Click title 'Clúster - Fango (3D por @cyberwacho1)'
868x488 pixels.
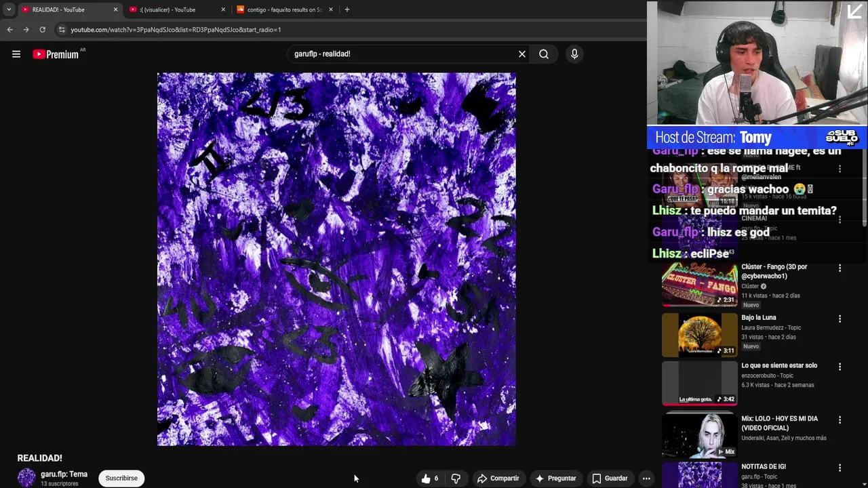point(774,272)
